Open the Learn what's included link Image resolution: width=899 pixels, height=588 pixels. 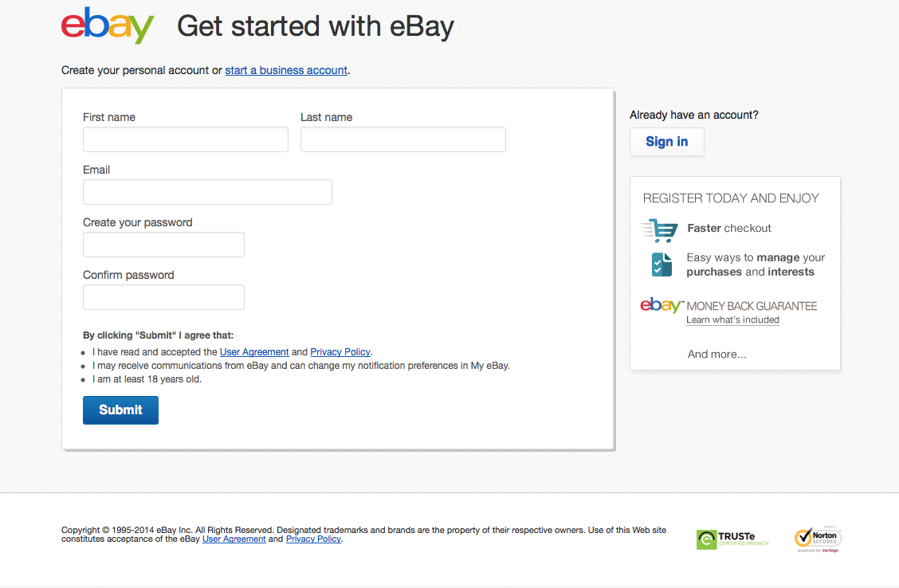pos(732,319)
